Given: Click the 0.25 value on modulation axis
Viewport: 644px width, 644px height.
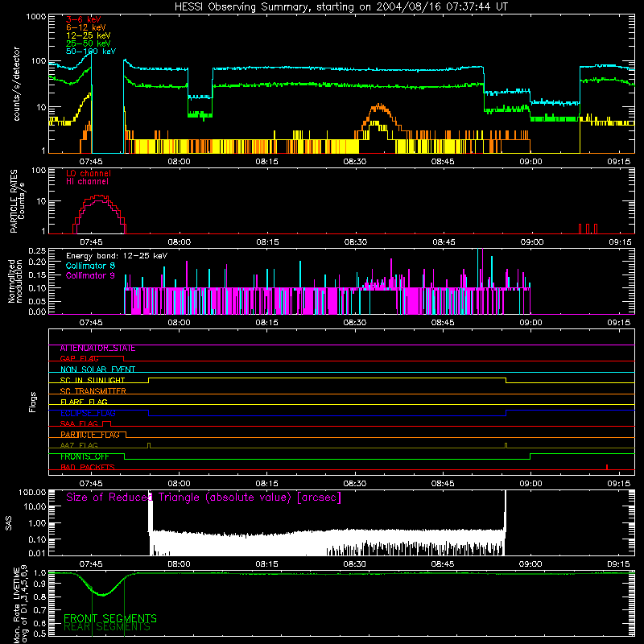Looking at the screenshot, I should pyautogui.click(x=37, y=250).
